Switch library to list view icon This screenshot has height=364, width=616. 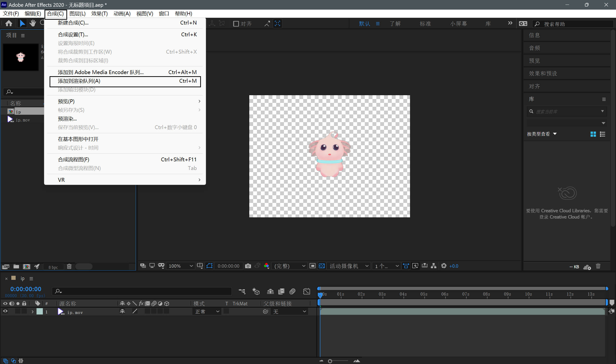point(602,134)
